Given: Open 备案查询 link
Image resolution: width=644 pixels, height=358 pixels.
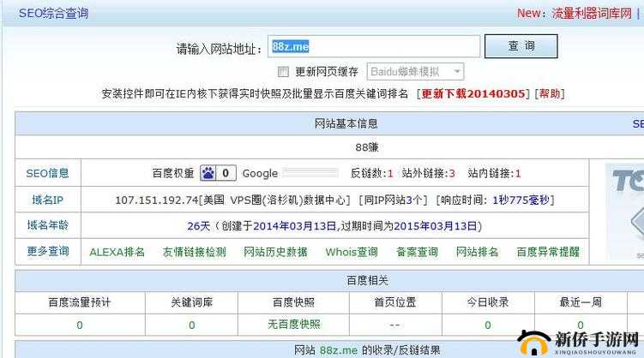Looking at the screenshot, I should (x=417, y=252).
